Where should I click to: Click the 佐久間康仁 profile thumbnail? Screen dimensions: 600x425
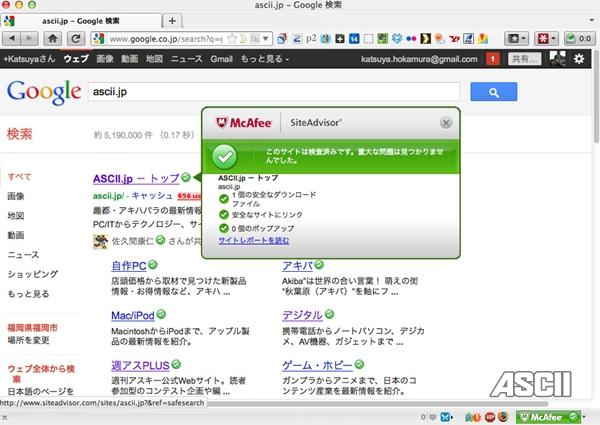101,241
